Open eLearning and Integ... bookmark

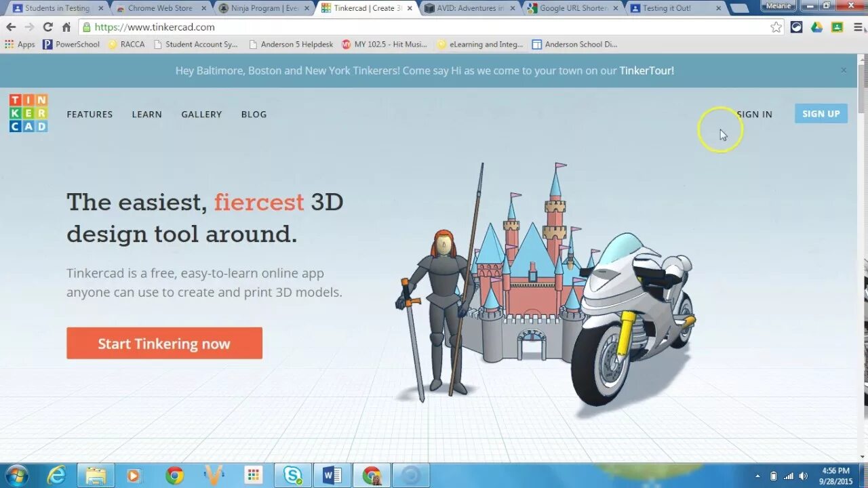tap(481, 44)
